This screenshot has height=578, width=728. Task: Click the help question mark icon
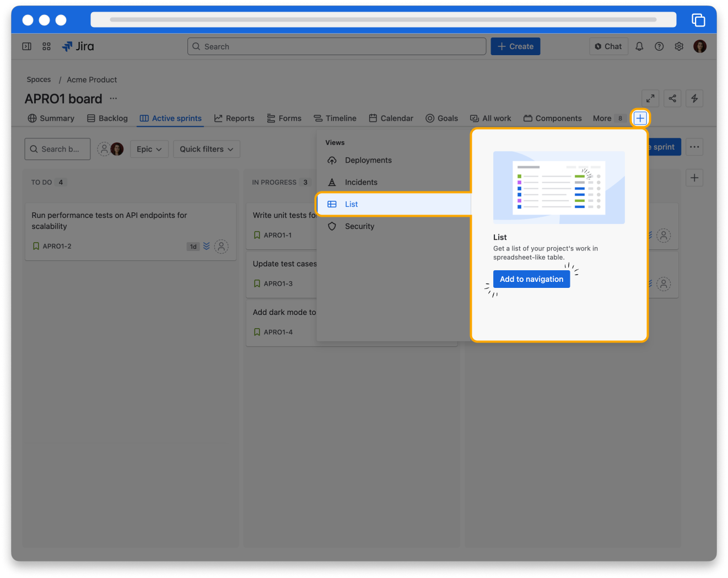pyautogui.click(x=659, y=46)
